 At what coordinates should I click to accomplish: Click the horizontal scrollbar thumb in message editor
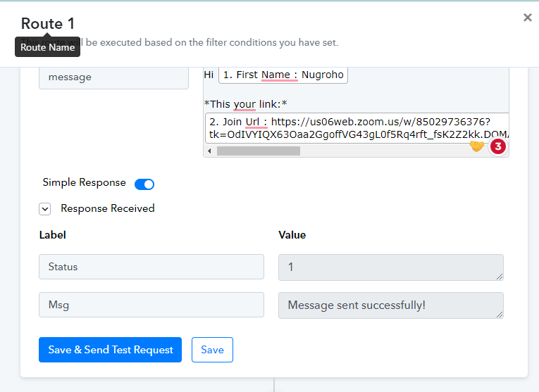pos(258,151)
